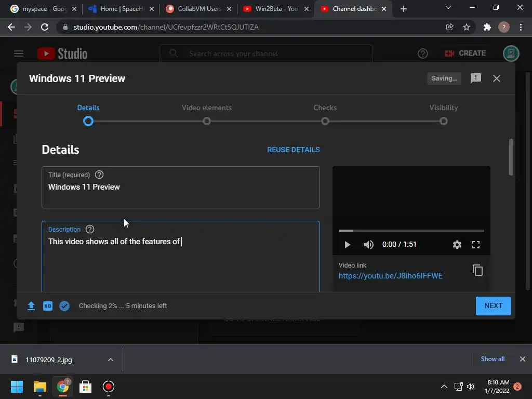Go to the Video elements step
Viewport: 532px width, 399px height.
(207, 115)
